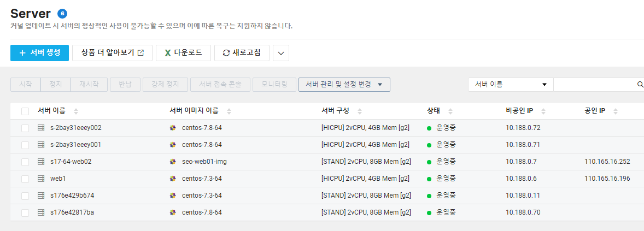
Task: Click the 서버 생성 button
Action: coord(39,53)
